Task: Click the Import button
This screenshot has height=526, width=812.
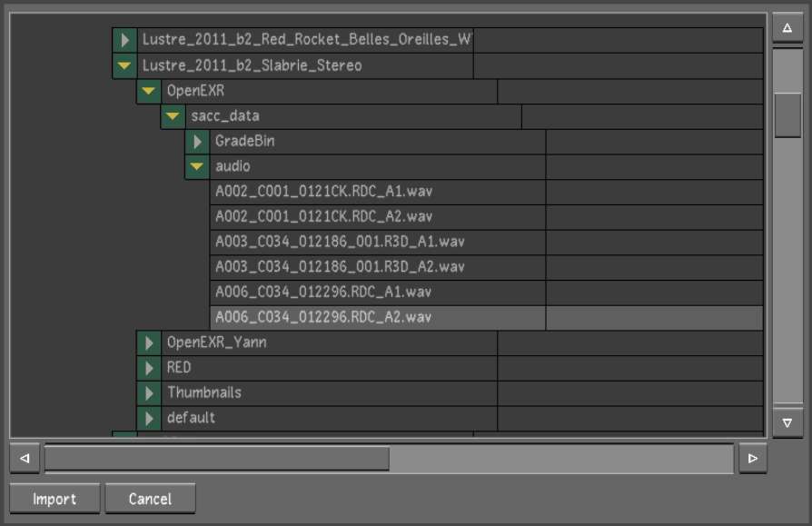Action: 54,499
